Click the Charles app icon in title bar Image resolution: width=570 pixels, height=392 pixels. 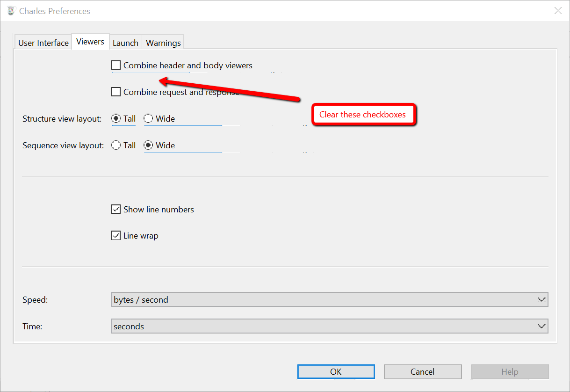pos(11,11)
